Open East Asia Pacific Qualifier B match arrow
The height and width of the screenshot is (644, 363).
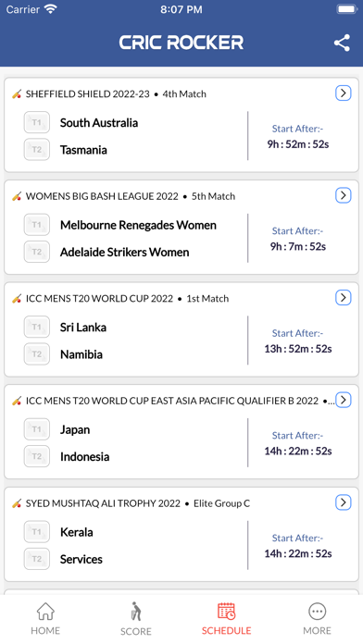coord(344,400)
